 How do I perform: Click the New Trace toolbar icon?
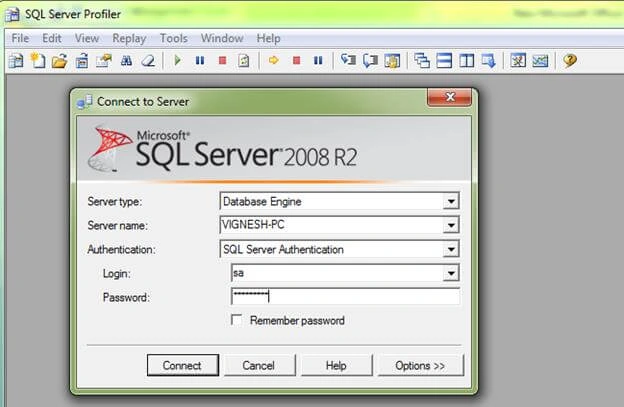[16, 61]
